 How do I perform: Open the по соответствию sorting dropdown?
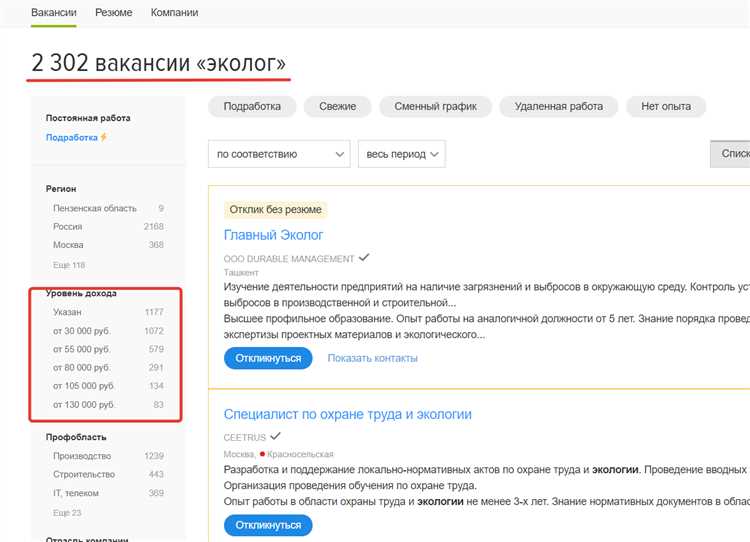click(x=279, y=154)
